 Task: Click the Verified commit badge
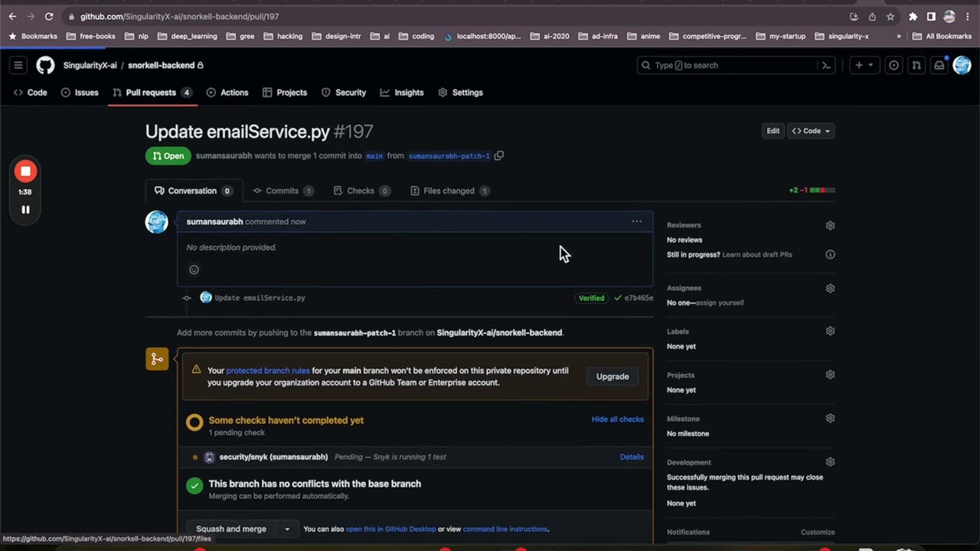point(591,298)
